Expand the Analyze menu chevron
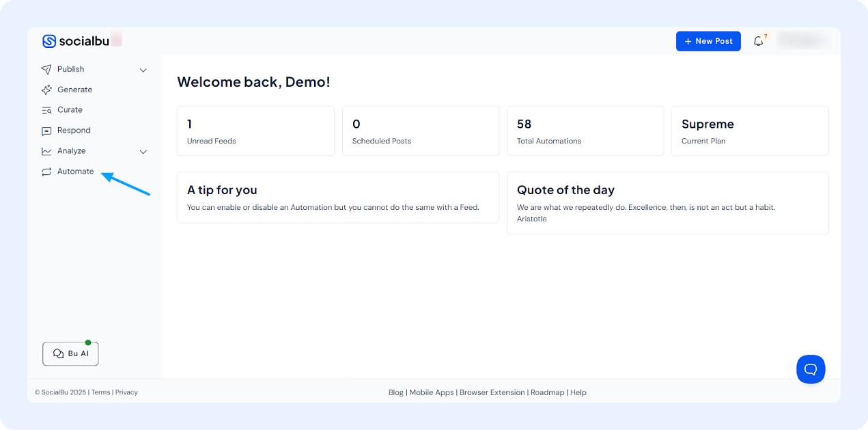Viewport: 868px width, 430px height. [143, 152]
